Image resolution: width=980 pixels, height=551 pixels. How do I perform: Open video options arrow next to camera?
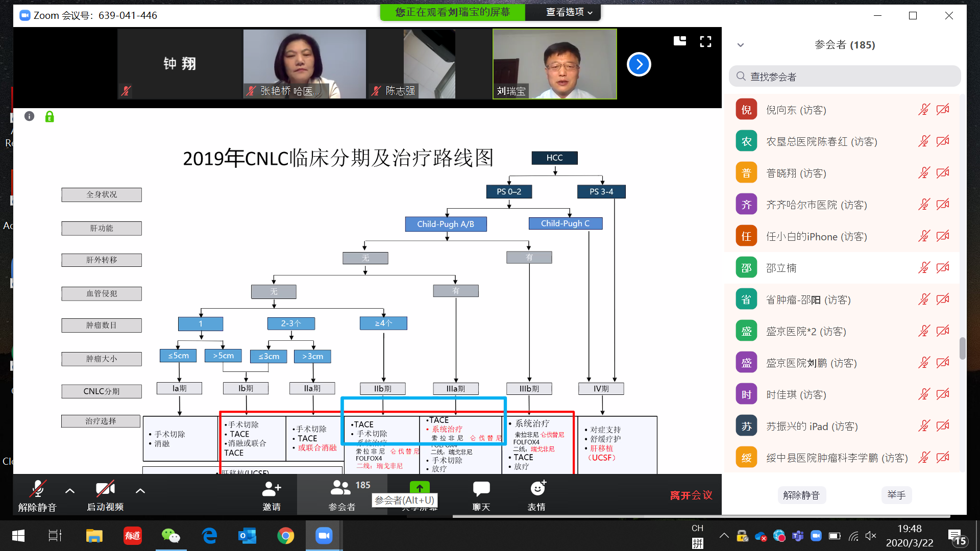[140, 491]
